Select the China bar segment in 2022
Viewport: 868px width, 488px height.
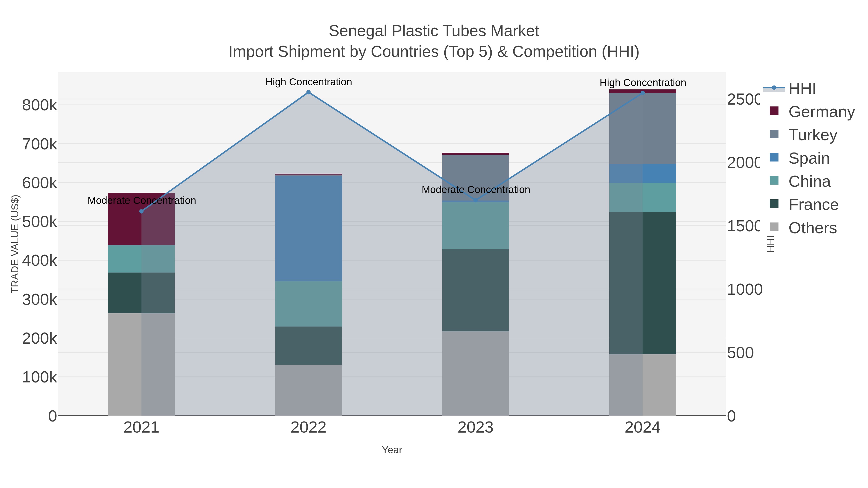tap(308, 304)
